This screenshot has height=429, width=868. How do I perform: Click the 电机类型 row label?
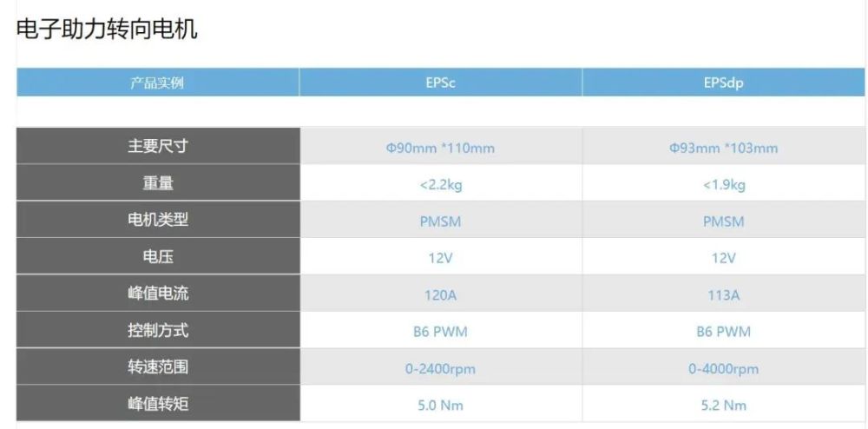[x=158, y=220]
